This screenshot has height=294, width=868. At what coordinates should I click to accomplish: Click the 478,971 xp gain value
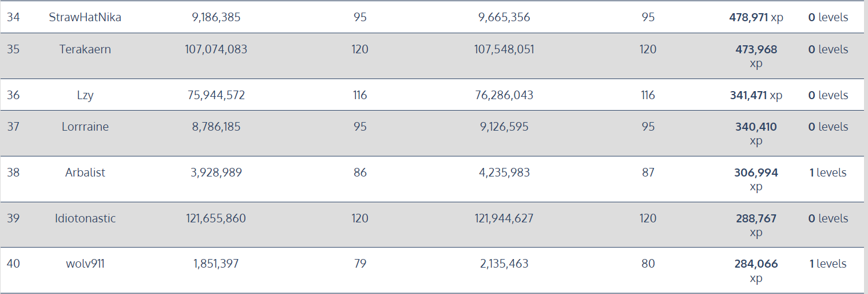(x=756, y=17)
